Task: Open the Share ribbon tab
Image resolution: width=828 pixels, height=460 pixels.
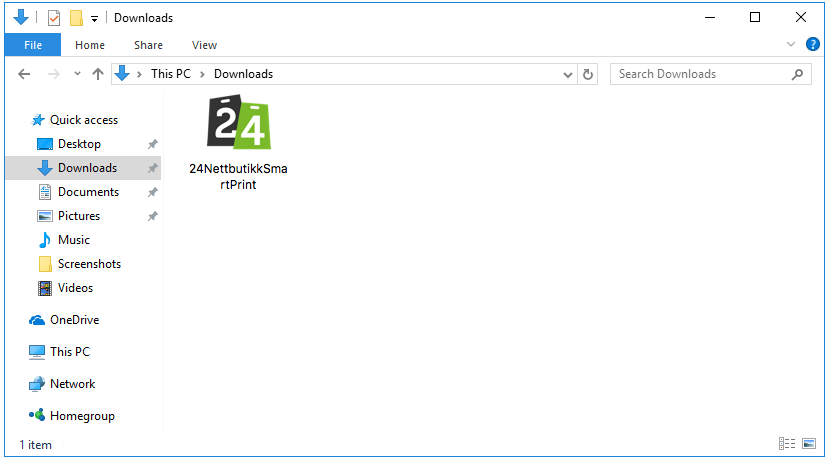Action: [148, 45]
